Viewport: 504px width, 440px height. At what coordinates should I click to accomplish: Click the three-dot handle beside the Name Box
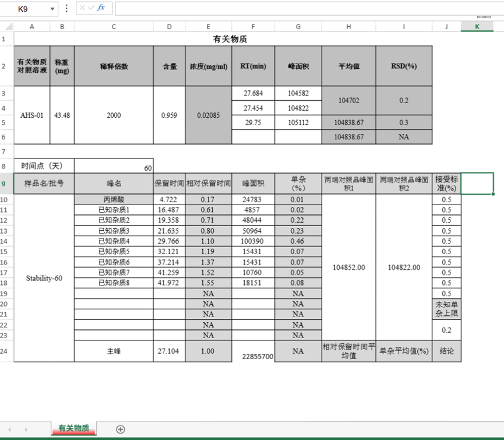click(66, 8)
